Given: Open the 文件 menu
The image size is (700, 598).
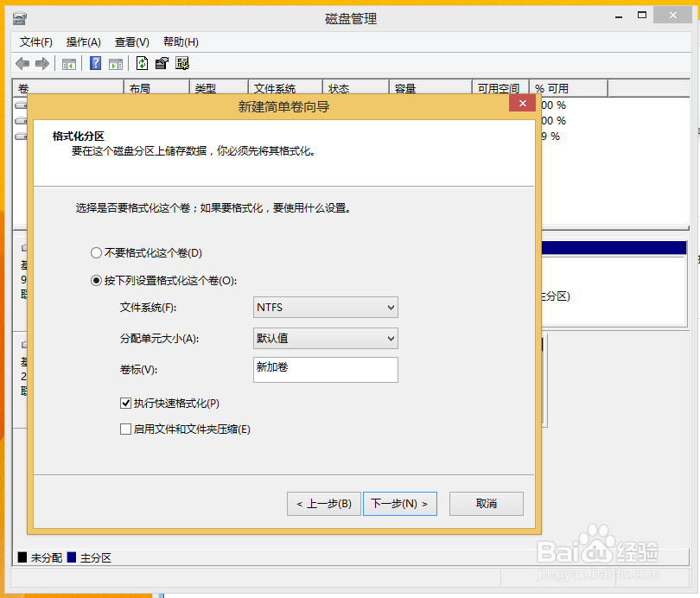Looking at the screenshot, I should [35, 41].
